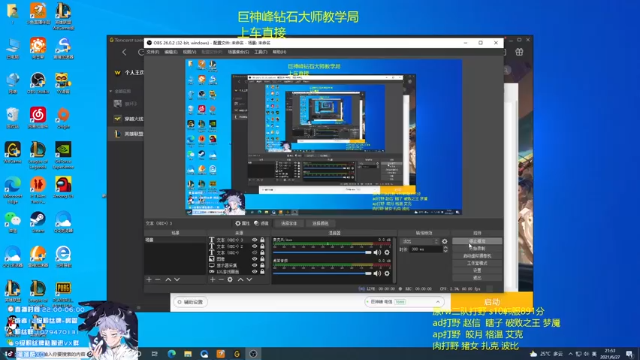Open the 场景集合(S) menu in OBS
The width and height of the screenshot is (640, 360).
point(238,52)
